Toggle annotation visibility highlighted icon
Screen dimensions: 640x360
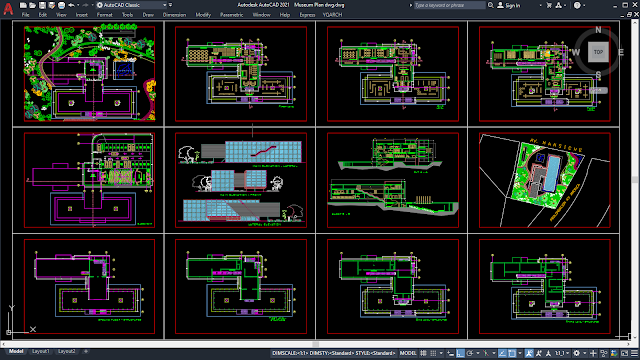tap(529, 353)
